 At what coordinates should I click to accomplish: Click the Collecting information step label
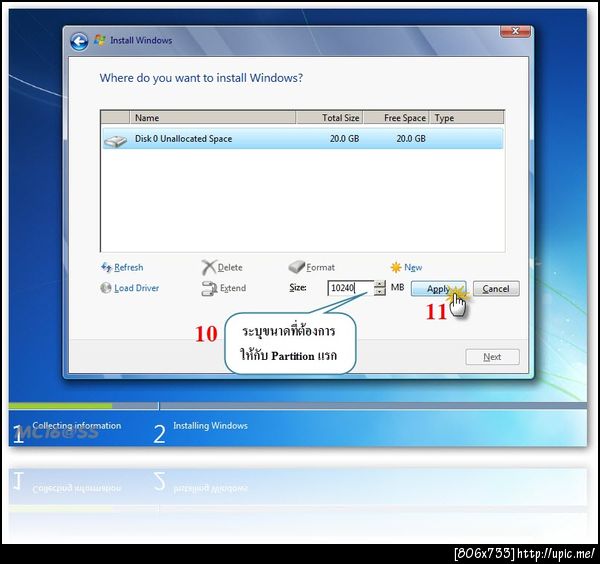[77, 425]
